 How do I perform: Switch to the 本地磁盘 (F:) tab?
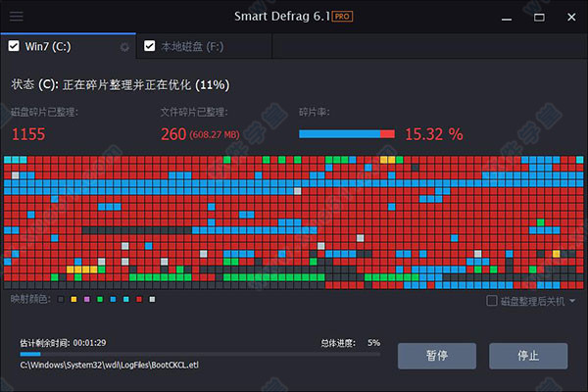[x=205, y=46]
